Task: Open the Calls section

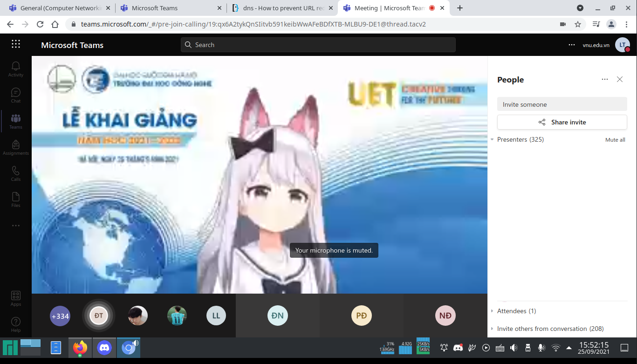Action: 15,173
